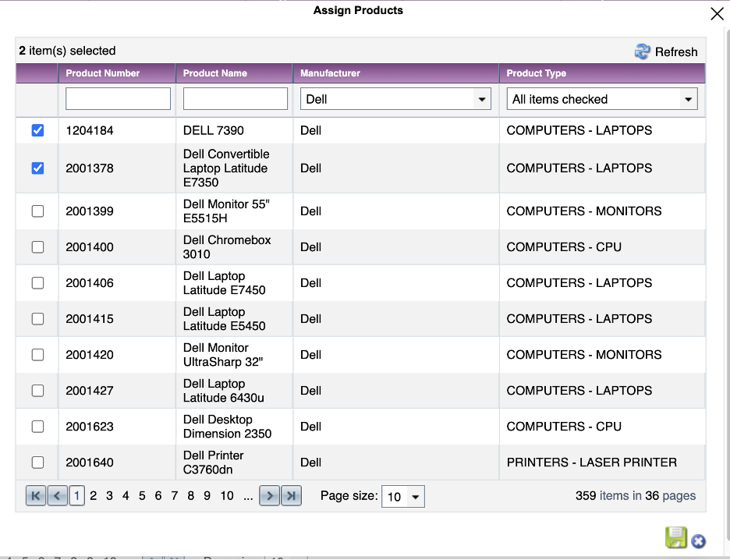Uncheck product 2001378 checkbox

[37, 168]
